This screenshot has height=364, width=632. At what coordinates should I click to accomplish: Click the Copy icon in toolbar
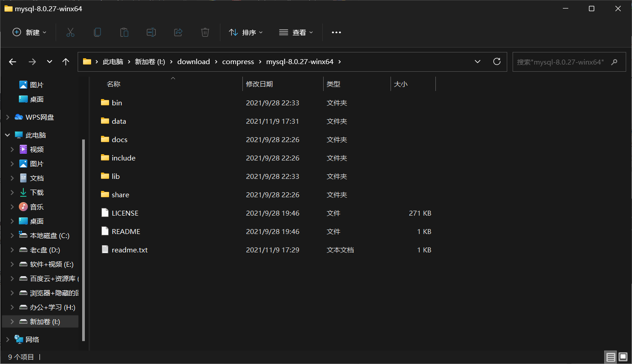tap(97, 32)
